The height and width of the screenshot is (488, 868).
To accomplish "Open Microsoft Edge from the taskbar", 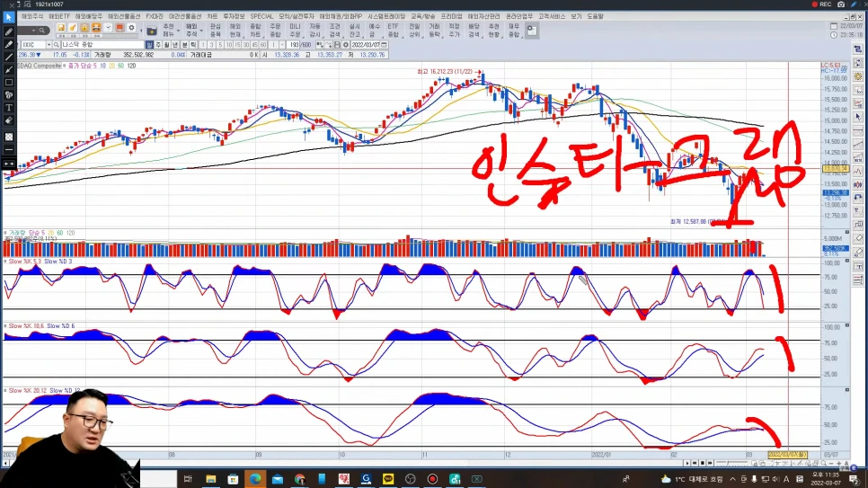I will point(254,479).
